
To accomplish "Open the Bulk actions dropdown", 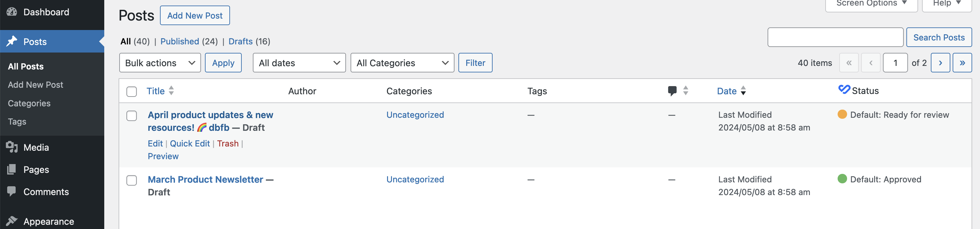I will pyautogui.click(x=160, y=63).
